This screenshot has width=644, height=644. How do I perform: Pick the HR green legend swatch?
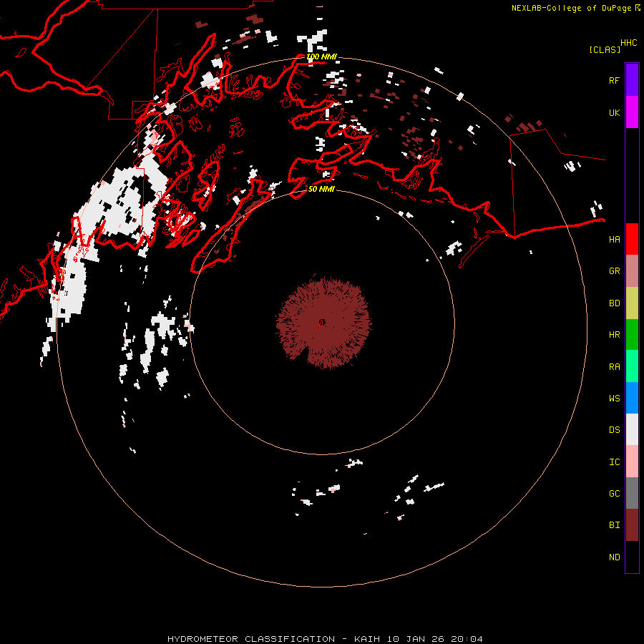tap(632, 335)
